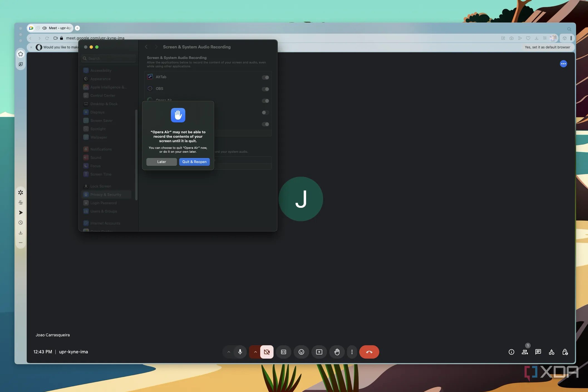
Task: Open host controls lock icon
Action: click(565, 352)
